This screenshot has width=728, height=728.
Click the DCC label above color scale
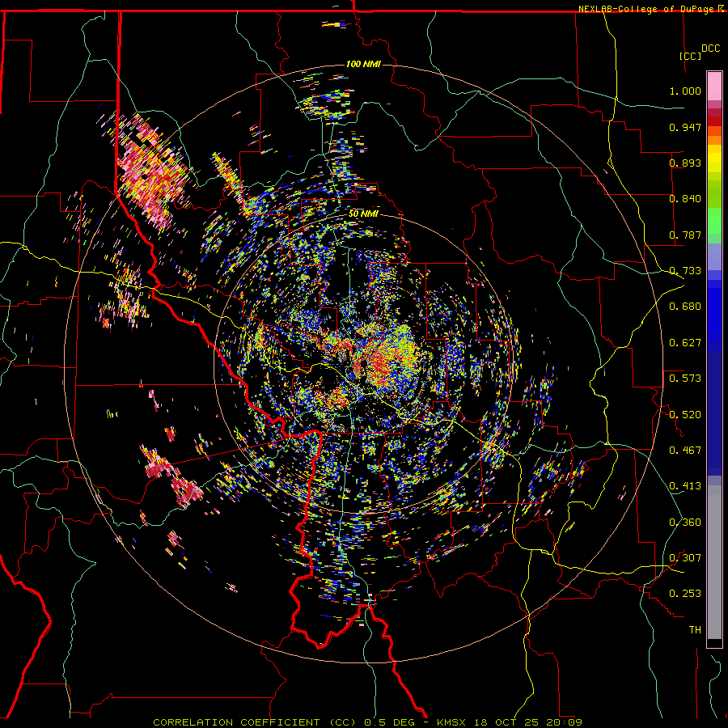tap(710, 49)
